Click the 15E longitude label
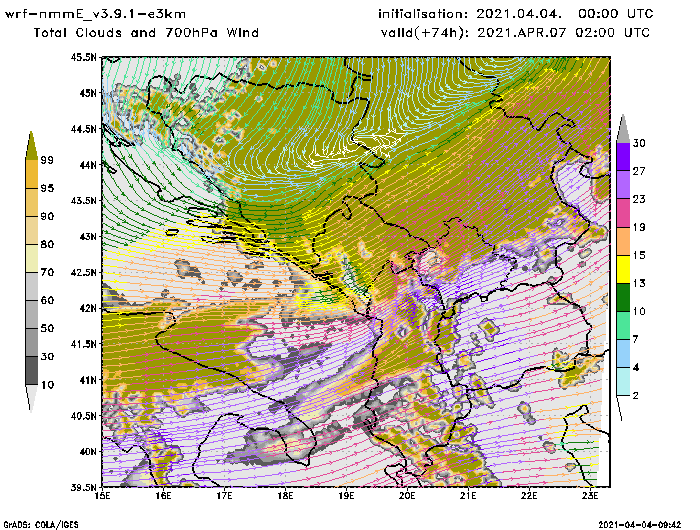Viewport: 700px width, 530px height. click(x=102, y=496)
